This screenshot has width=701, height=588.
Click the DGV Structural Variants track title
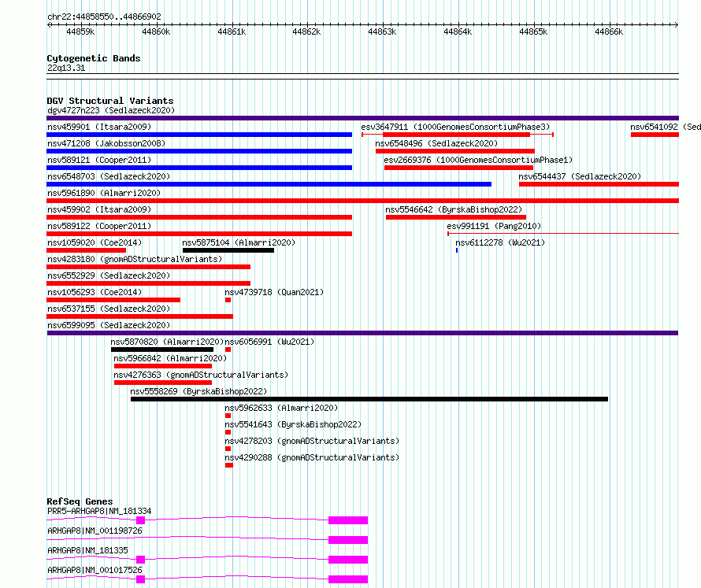110,101
